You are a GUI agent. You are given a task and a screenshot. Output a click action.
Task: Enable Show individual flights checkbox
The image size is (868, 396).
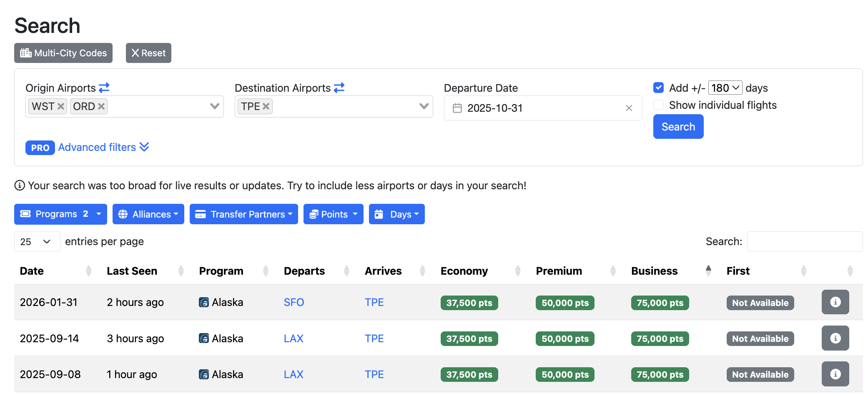(659, 105)
